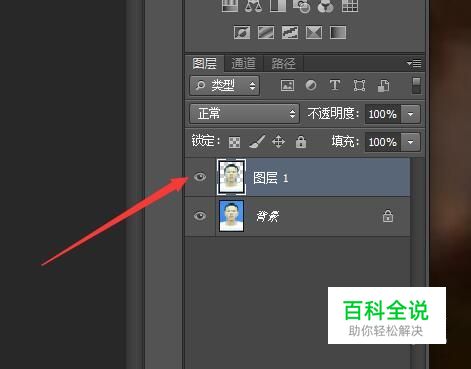Switch to the 图层 (Layers) tab
Image resolution: width=471 pixels, height=369 pixels.
[204, 63]
